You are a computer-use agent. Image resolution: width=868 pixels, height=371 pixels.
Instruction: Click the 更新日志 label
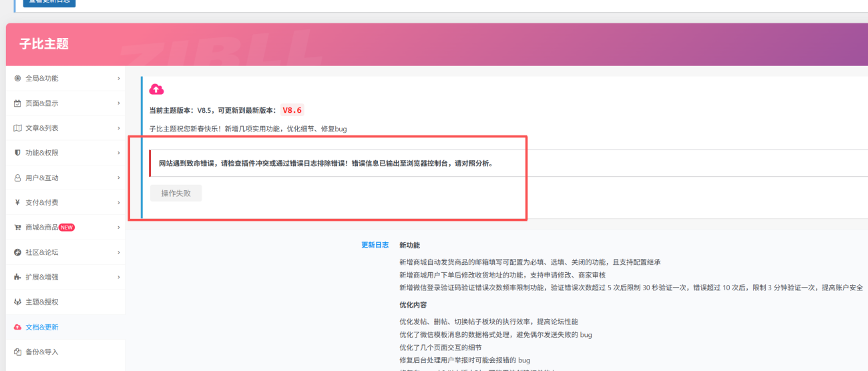pos(375,245)
